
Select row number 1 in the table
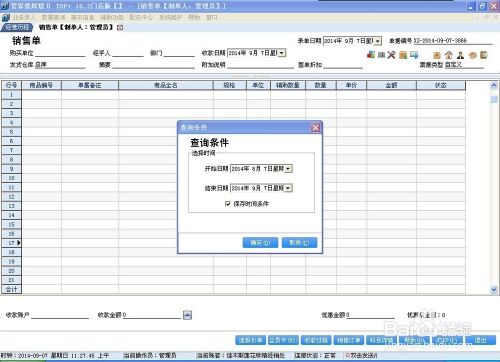[x=12, y=95]
